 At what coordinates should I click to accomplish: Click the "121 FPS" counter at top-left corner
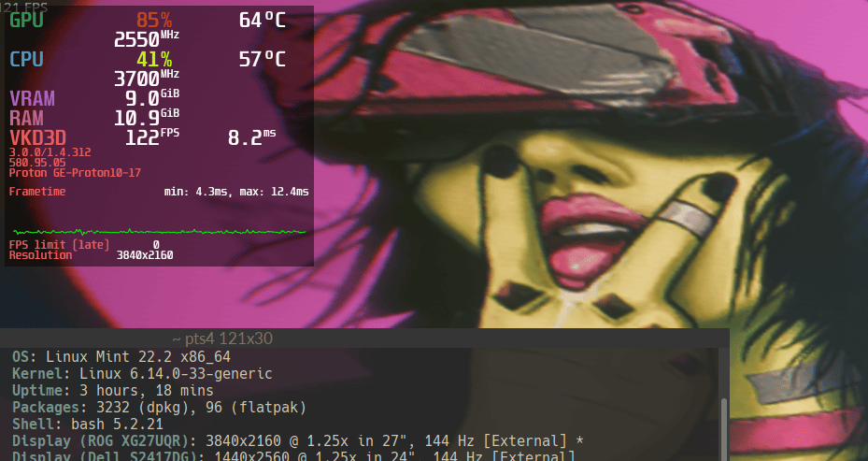pyautogui.click(x=24, y=7)
